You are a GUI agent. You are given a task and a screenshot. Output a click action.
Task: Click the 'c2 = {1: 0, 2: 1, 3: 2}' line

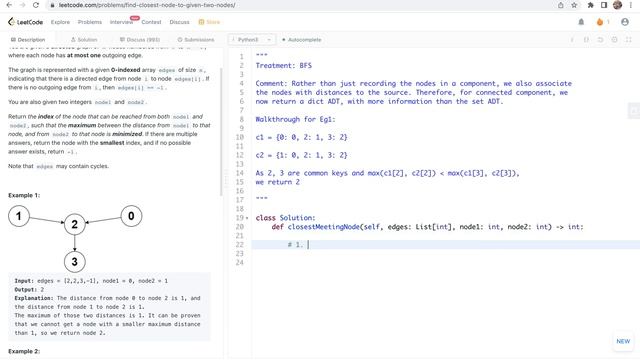[x=302, y=155]
